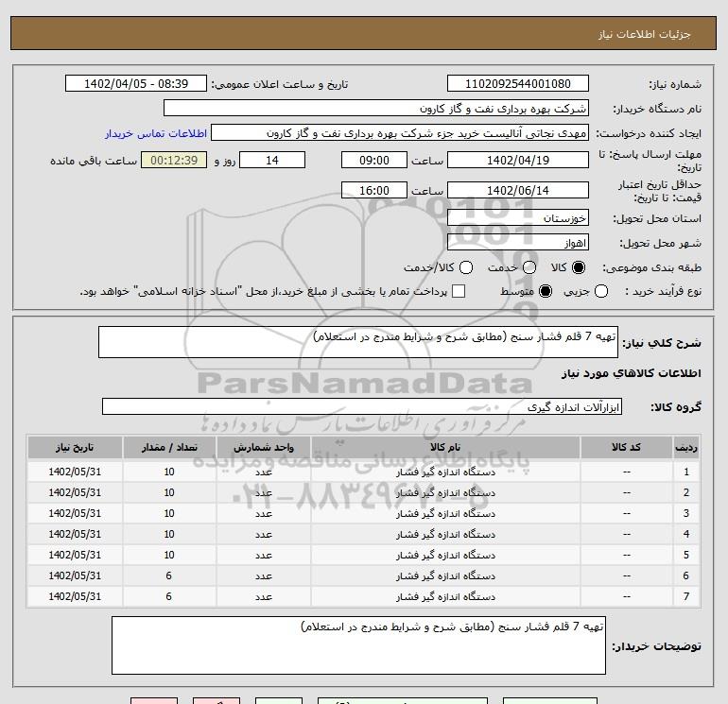
Task: Click the واحد شمارش column header
Action: tap(263, 447)
